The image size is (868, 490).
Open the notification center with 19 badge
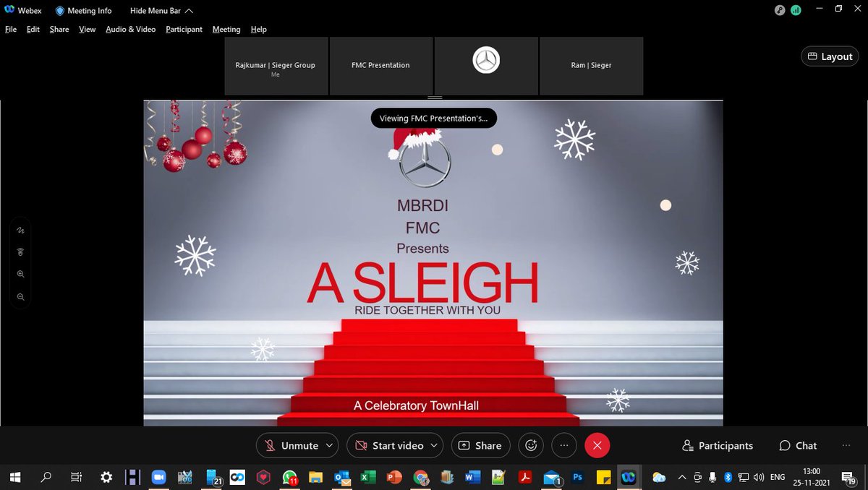pyautogui.click(x=851, y=477)
